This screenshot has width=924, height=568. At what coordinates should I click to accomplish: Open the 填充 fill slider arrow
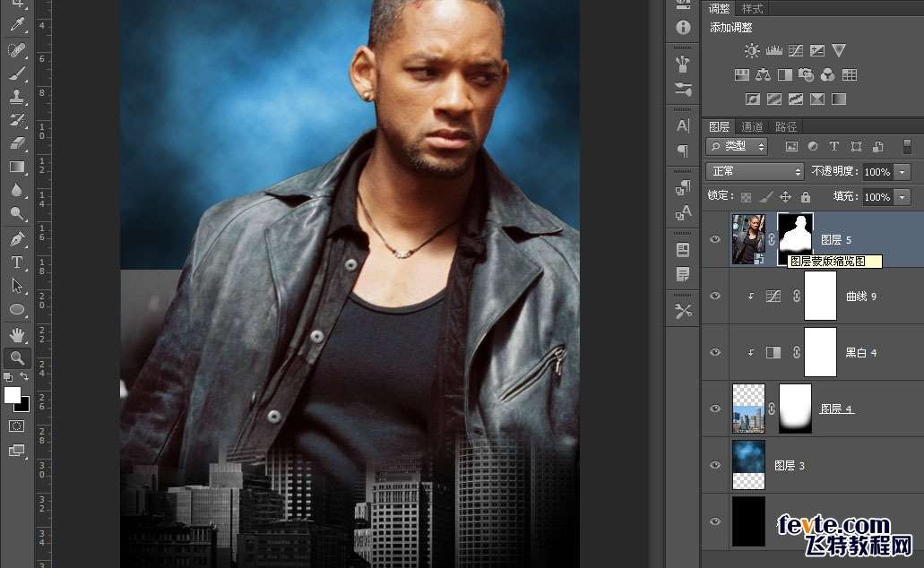click(902, 197)
